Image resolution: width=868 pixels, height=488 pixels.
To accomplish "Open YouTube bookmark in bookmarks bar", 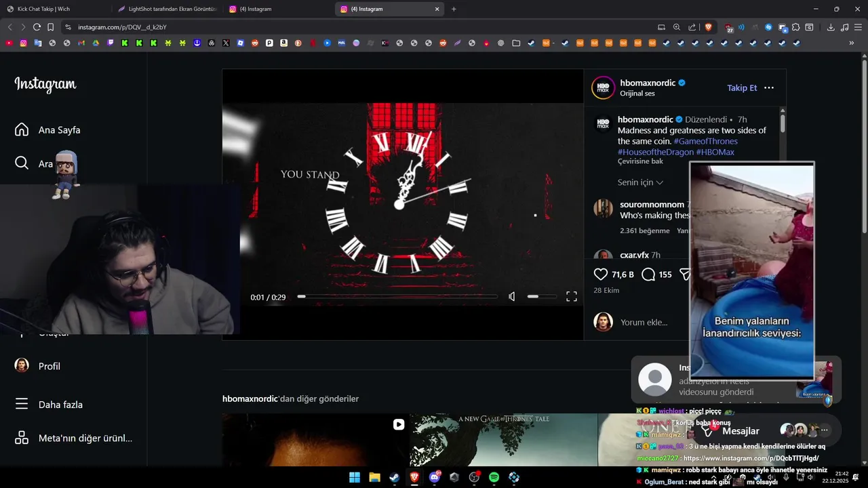I will tap(9, 43).
